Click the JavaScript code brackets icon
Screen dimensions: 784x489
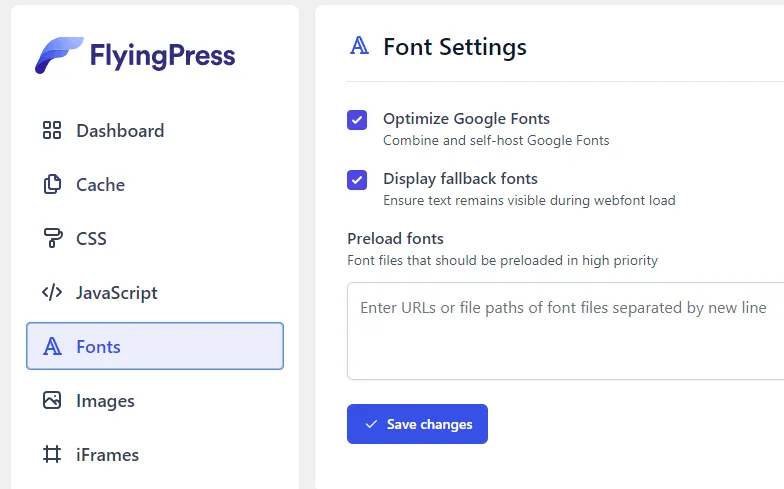pyautogui.click(x=52, y=293)
